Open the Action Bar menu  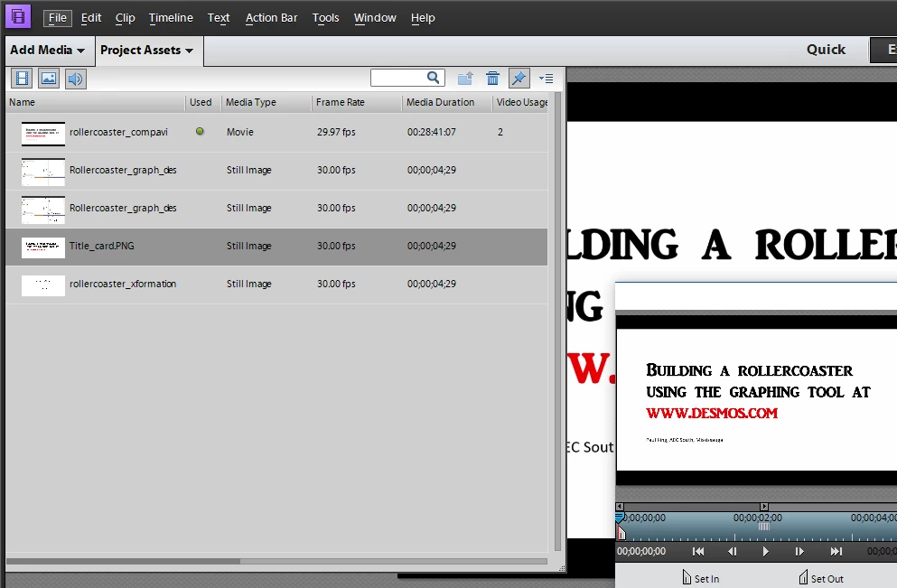[x=271, y=18]
